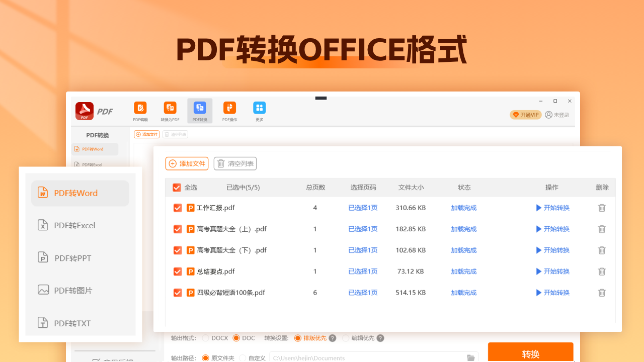Screen dimensions: 644x362
Task: Toggle the 全选 select-all checkbox
Action: click(177, 187)
